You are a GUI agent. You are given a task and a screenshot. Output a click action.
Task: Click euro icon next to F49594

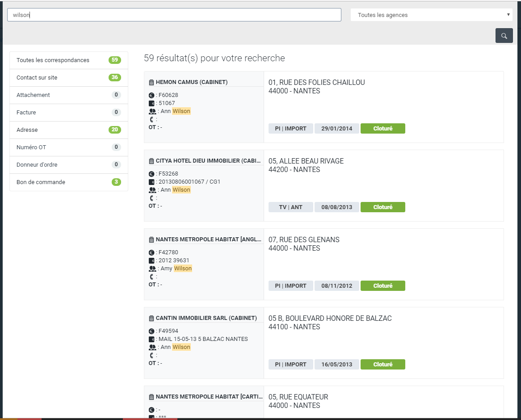tap(151, 331)
